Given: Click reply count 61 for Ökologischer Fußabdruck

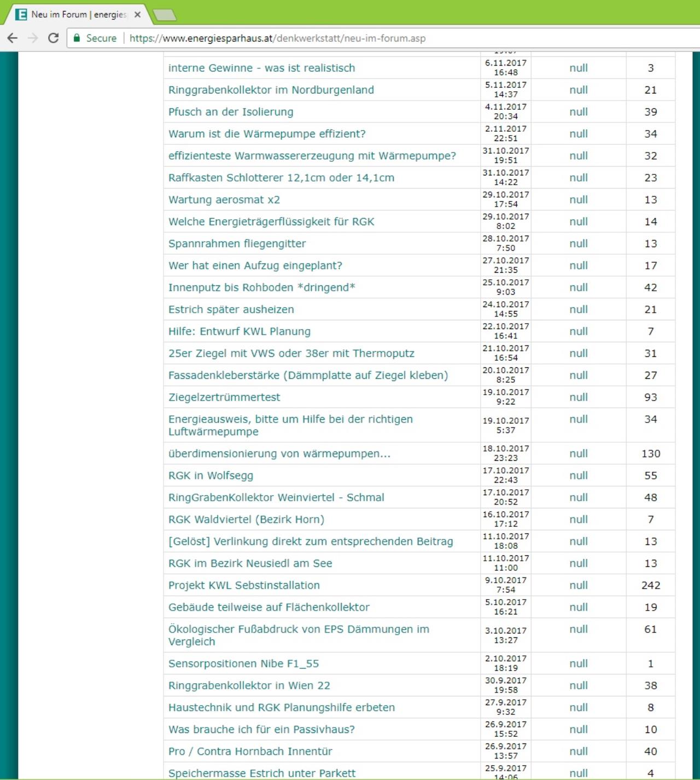Looking at the screenshot, I should point(651,629).
